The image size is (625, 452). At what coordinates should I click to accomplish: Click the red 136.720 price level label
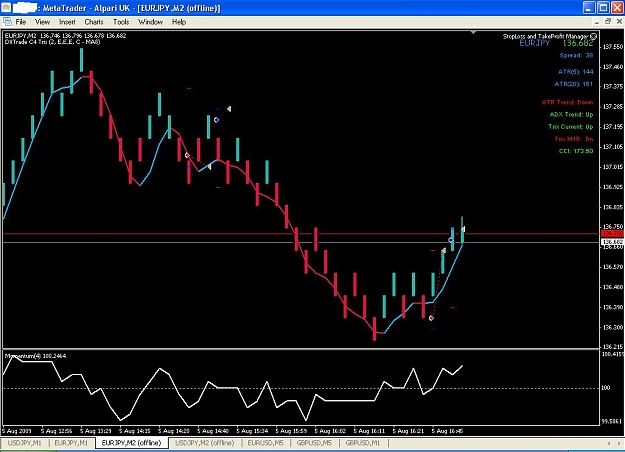click(612, 234)
